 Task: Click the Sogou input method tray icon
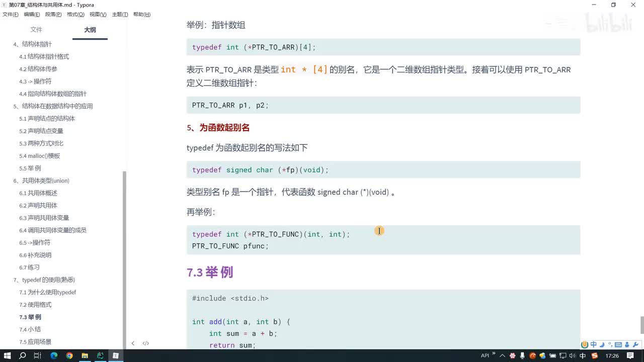(595, 355)
